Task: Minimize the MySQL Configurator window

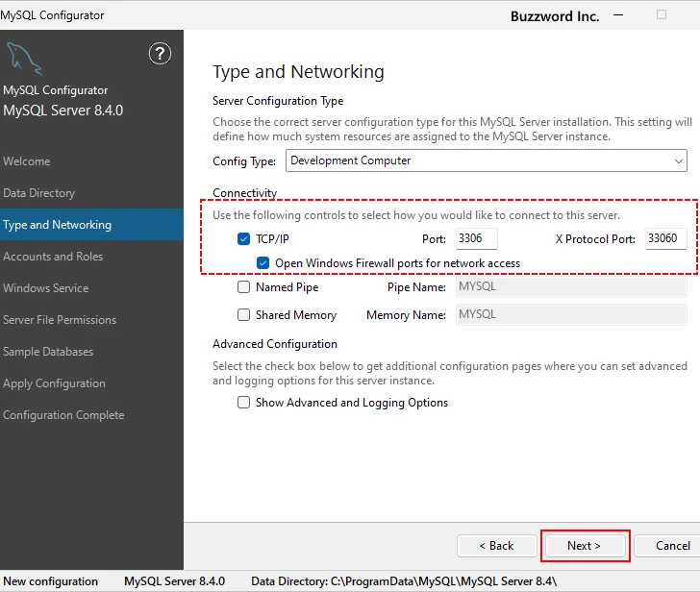Action: tap(618, 15)
